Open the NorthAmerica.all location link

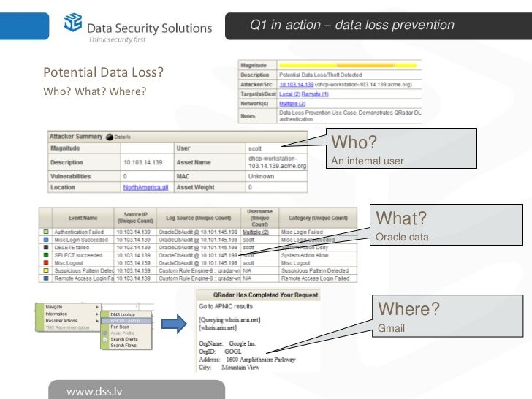[x=145, y=187]
